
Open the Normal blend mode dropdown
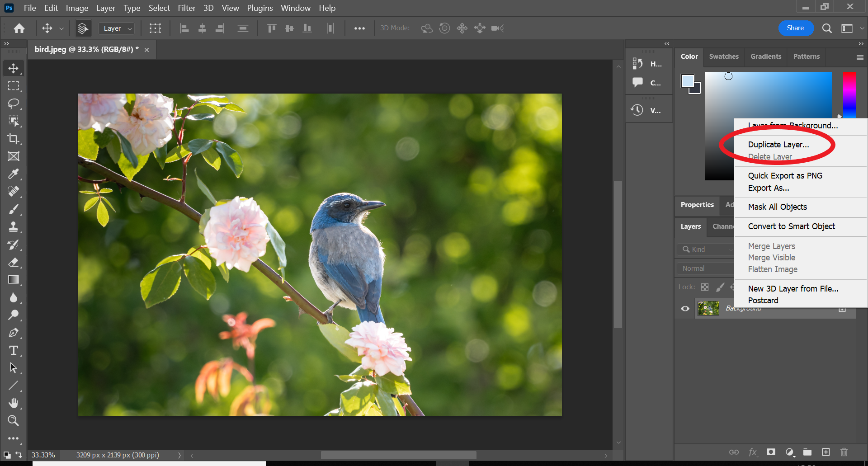705,268
